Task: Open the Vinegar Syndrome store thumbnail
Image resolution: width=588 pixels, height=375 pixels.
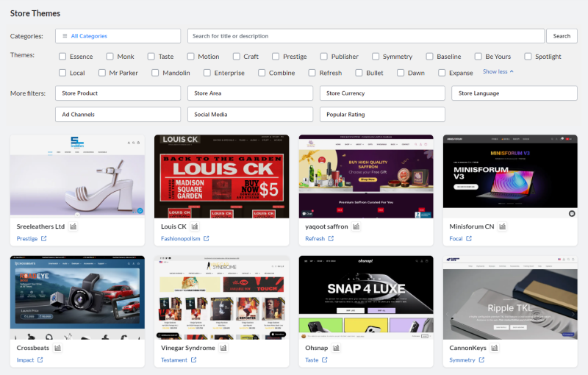Action: 222,298
